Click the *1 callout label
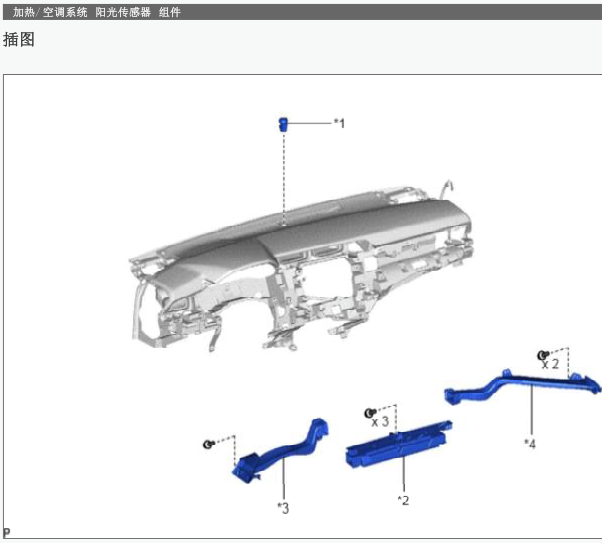The image size is (602, 543). (x=339, y=123)
